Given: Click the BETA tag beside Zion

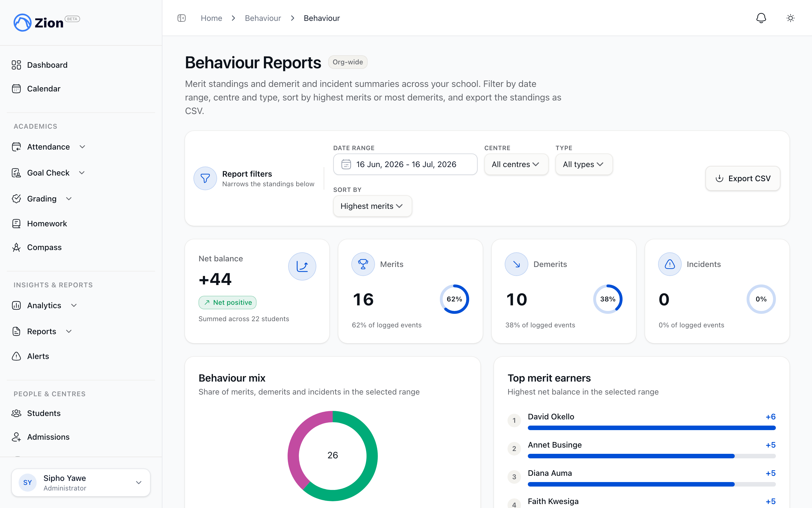Looking at the screenshot, I should tap(72, 19).
